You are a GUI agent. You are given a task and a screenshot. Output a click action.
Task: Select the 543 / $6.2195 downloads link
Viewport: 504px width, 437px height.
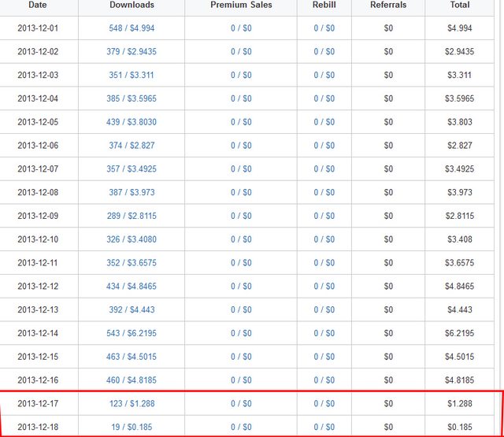[132, 333]
